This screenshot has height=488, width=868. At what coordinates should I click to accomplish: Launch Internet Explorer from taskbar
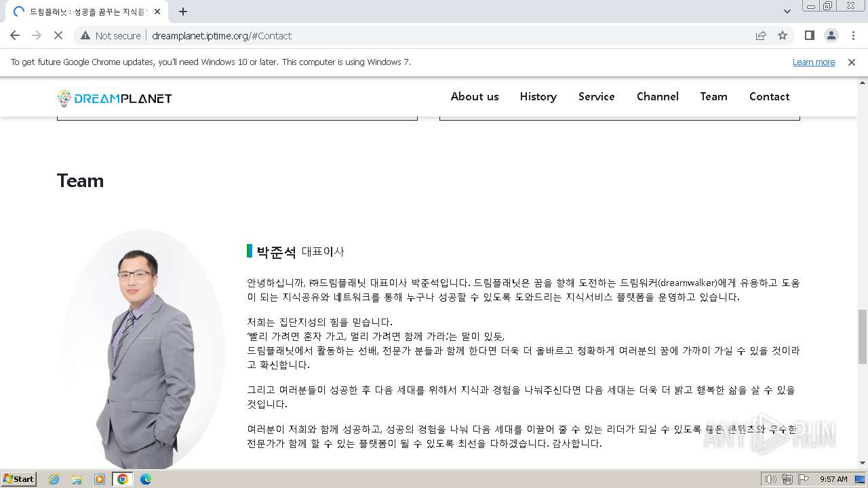pos(54,479)
